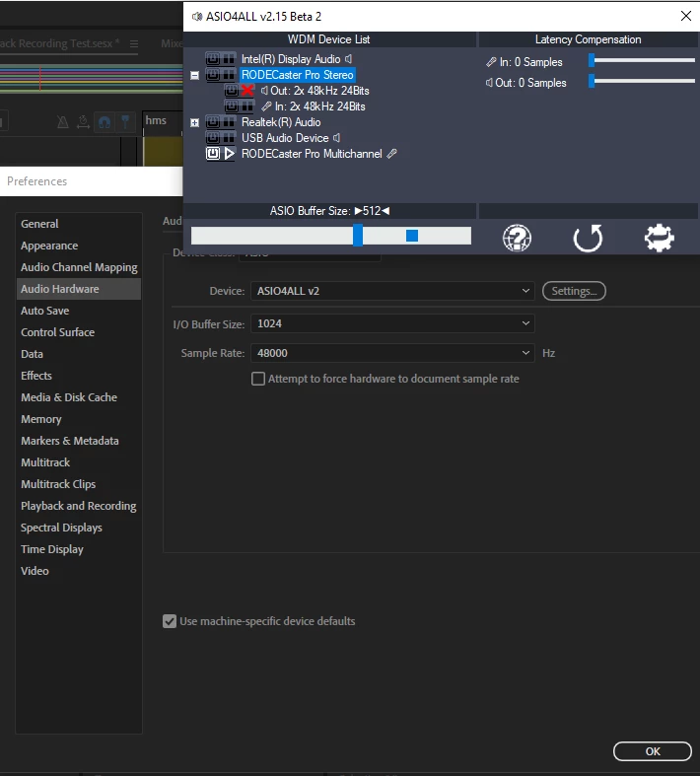
Task: Enable force hardware to document sample rate
Action: 258,379
